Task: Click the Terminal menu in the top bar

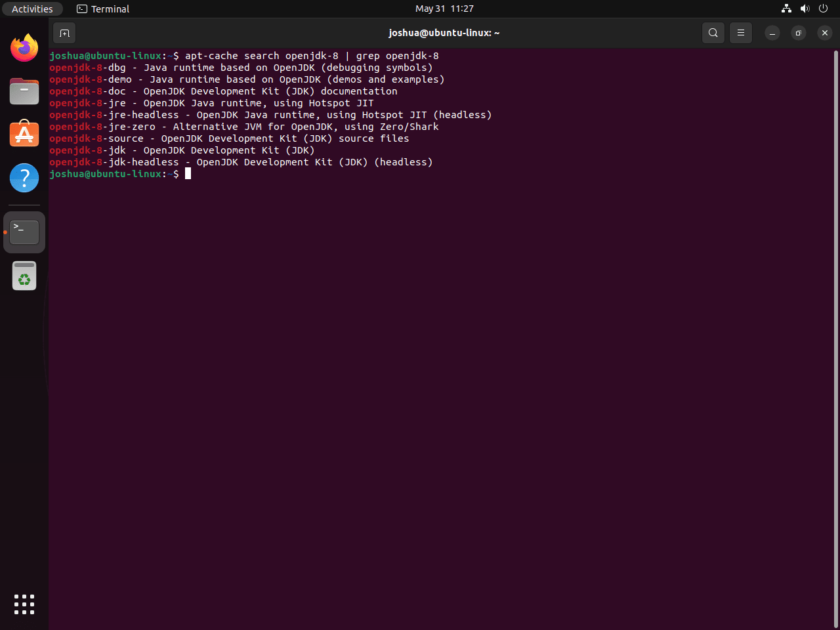Action: pyautogui.click(x=102, y=9)
